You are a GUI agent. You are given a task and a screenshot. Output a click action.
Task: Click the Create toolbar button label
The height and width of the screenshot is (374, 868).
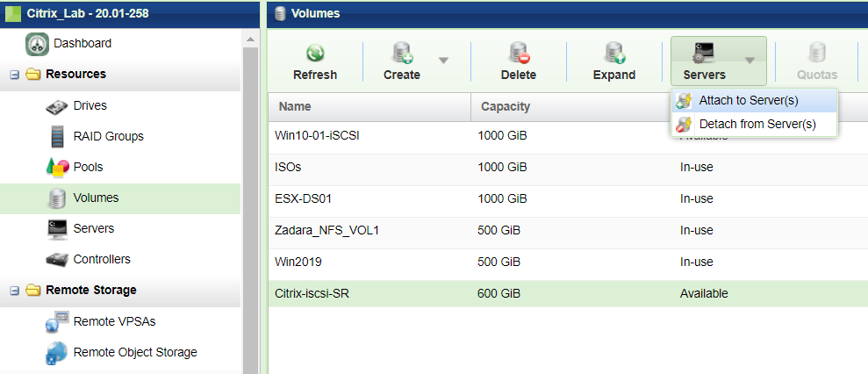(402, 75)
